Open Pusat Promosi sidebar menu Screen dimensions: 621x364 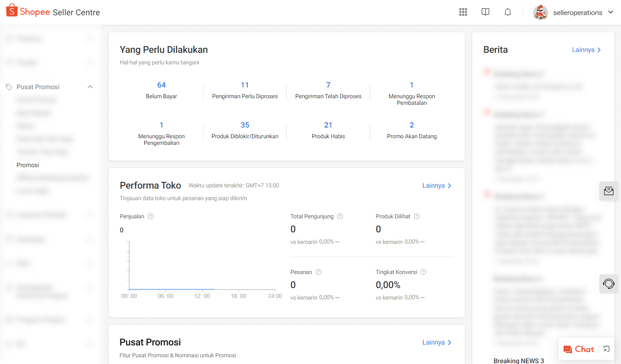[38, 87]
